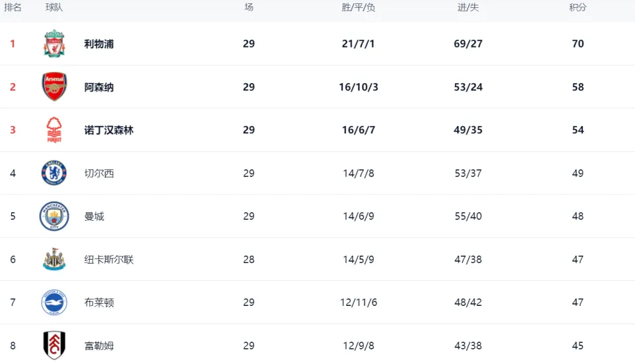The image size is (635, 364).
Task: Select the 场 column header
Action: tap(249, 7)
